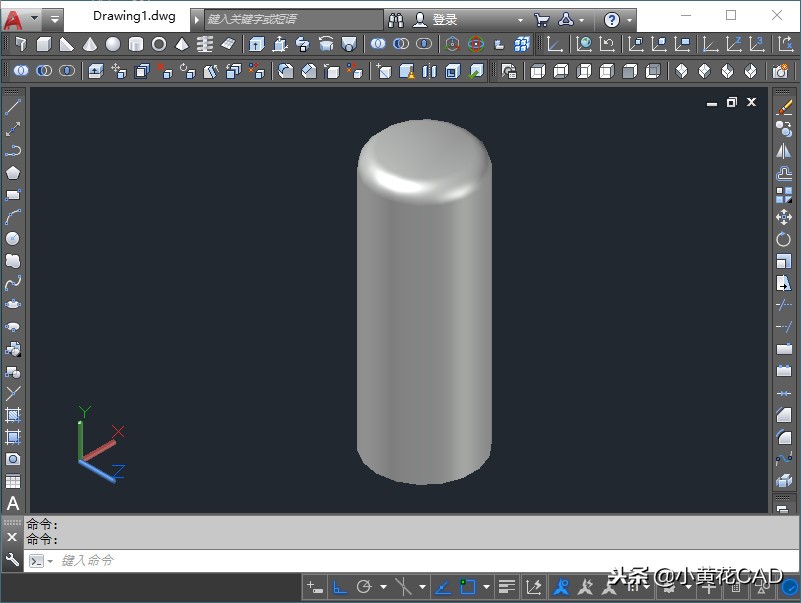Screen dimensions: 801x603
Task: Click the 登录 sign-in button
Action: 445,20
